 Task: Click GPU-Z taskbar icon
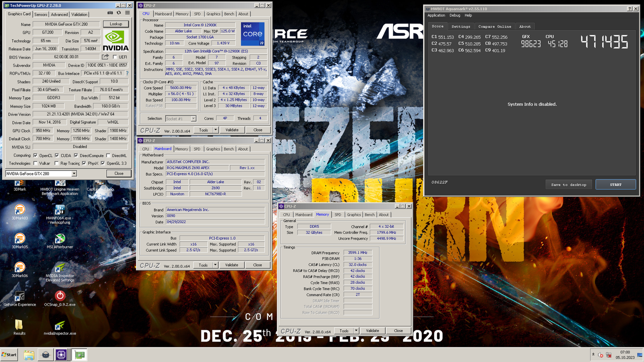click(80, 355)
